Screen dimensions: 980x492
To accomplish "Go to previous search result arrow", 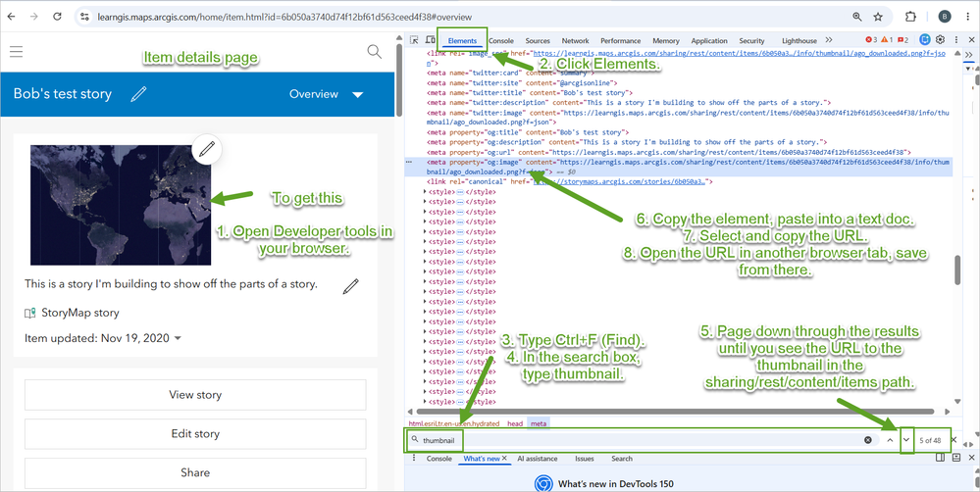I will (890, 440).
